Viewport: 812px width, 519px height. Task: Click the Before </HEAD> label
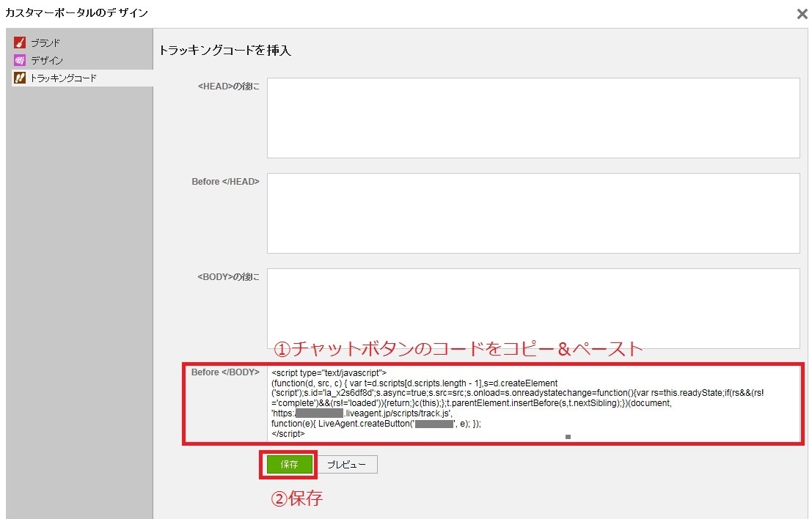[x=225, y=182]
